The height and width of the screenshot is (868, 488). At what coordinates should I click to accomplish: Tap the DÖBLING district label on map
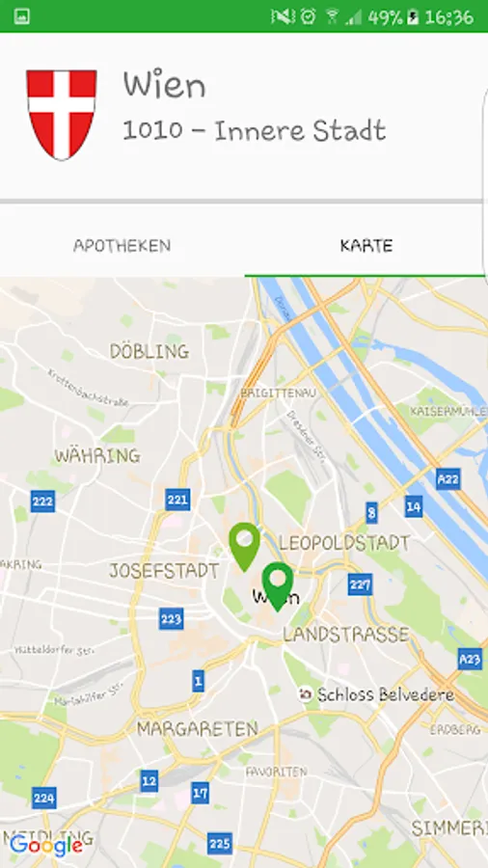149,351
